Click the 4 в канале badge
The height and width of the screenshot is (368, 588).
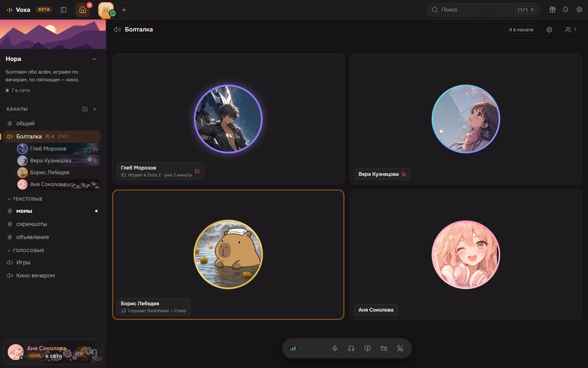point(521,29)
